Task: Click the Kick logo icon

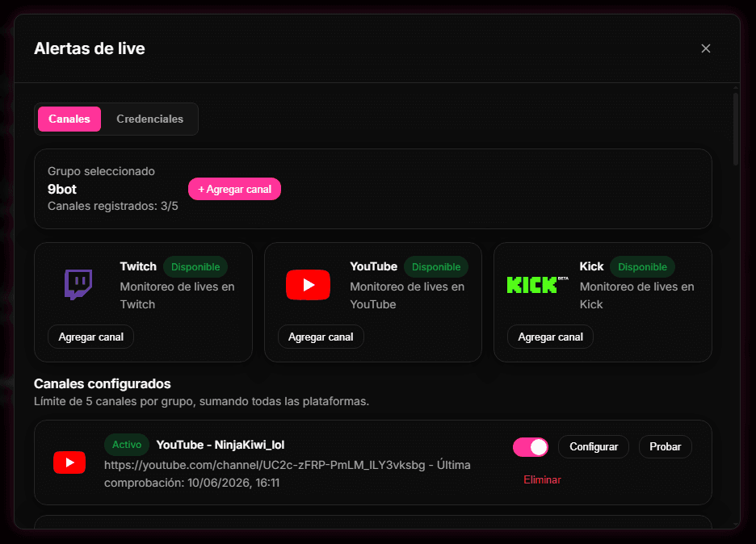Action: click(537, 285)
